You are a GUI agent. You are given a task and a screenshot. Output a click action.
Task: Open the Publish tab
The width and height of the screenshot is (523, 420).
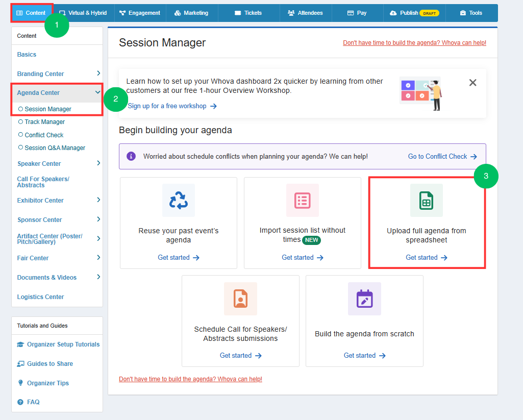pyautogui.click(x=414, y=13)
